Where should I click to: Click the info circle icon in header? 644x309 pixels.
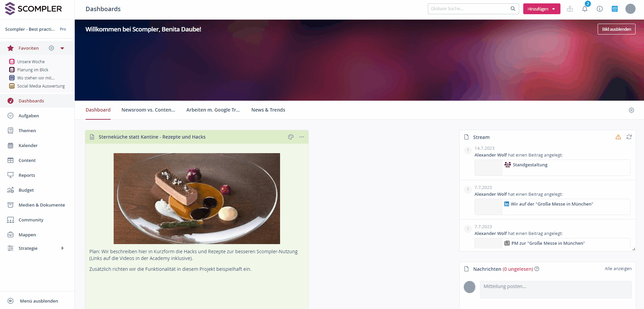(x=600, y=9)
